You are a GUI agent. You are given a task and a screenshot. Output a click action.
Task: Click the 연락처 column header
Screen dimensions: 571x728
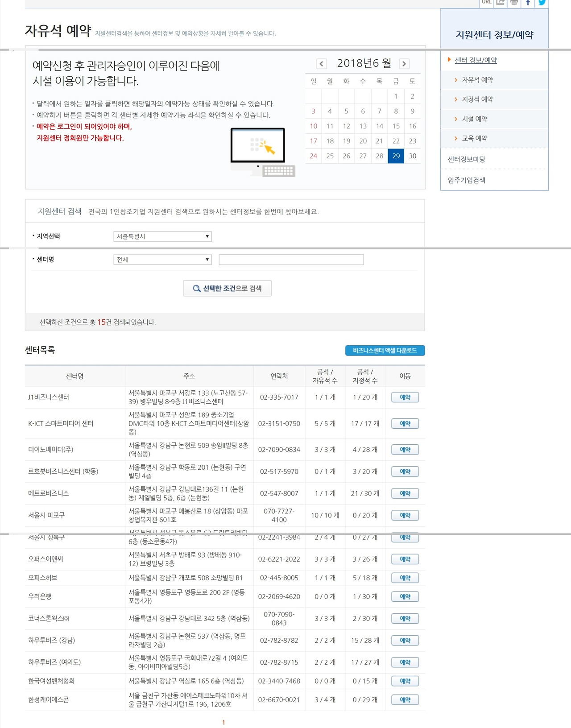coord(279,376)
